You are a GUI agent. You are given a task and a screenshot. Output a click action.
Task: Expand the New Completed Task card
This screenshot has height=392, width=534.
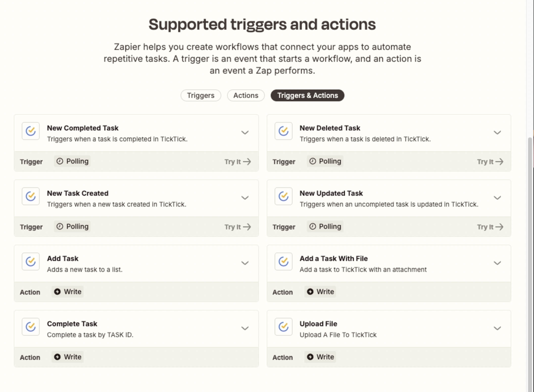coord(245,132)
